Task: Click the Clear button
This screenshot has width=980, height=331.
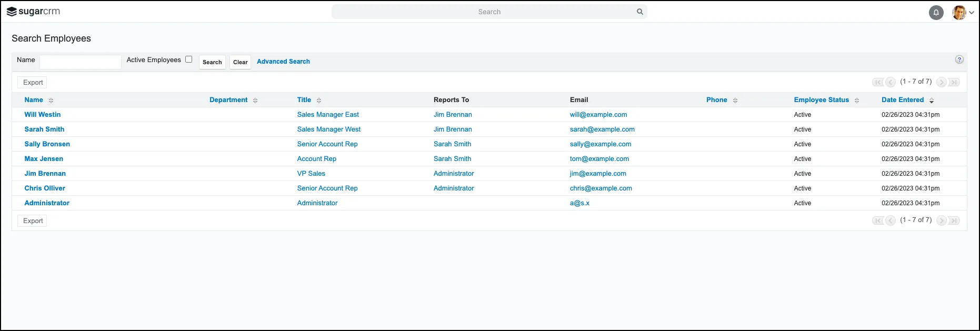Action: 241,62
